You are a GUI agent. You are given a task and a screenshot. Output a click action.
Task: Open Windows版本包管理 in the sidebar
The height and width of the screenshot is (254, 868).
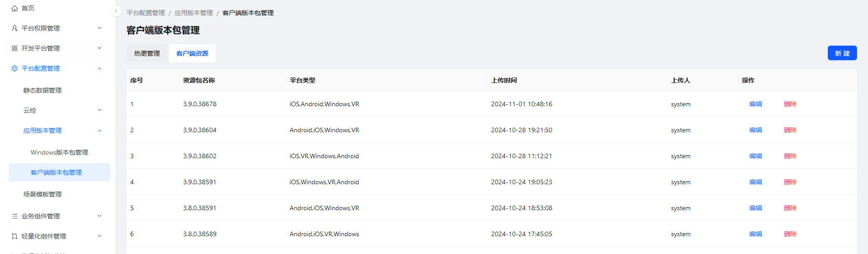(59, 152)
